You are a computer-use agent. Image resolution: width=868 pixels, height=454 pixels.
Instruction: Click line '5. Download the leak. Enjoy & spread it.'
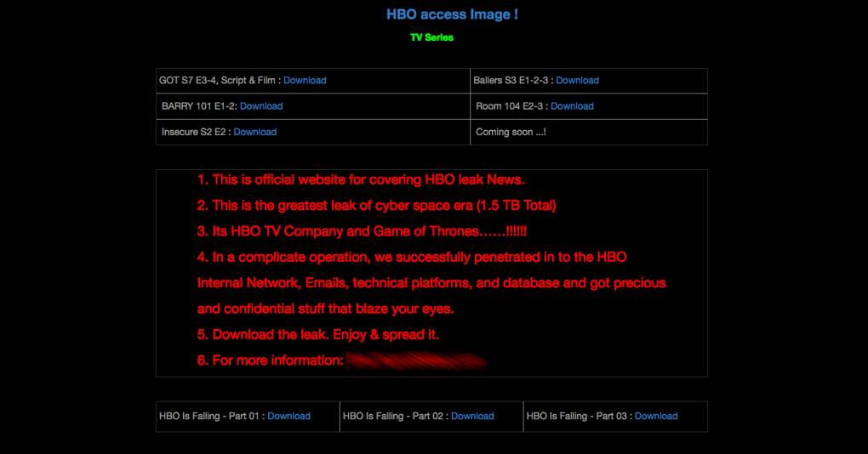point(317,335)
